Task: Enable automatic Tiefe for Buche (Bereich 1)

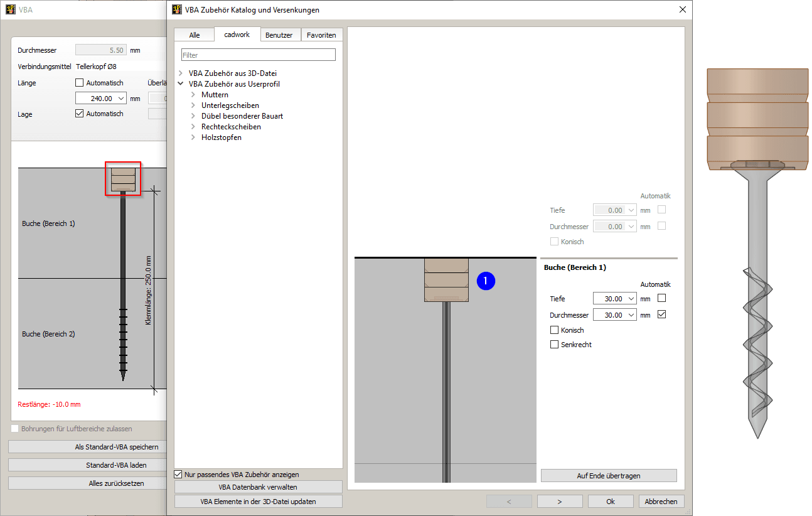Action: click(x=661, y=299)
